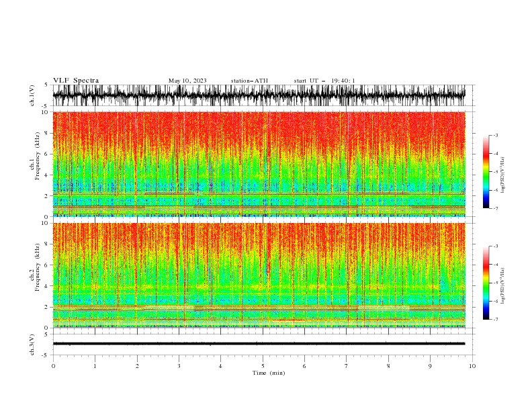532x411 pixels.
Task: Click the '-5' voltage tick on ch.3(V) axis
Action: (x=45, y=355)
